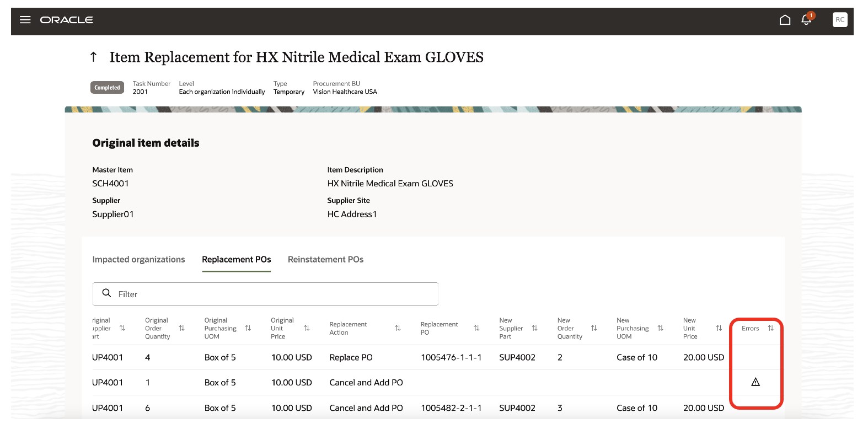Sort by Original Unit Price column
Image resolution: width=868 pixels, height=429 pixels.
pos(307,328)
